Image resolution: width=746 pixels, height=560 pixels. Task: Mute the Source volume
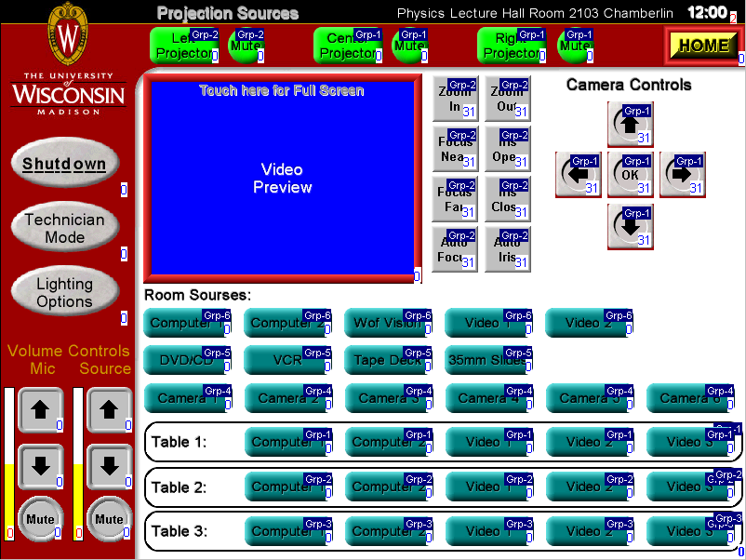(x=109, y=518)
